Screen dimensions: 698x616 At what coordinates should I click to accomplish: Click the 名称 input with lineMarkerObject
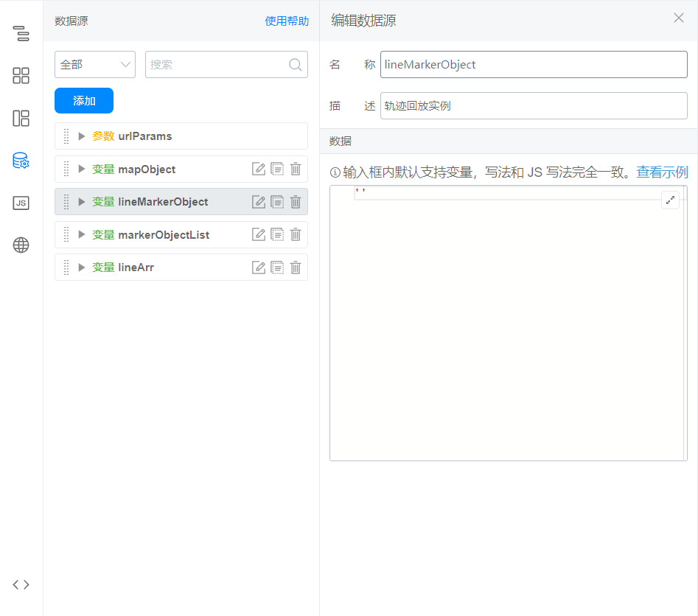pyautogui.click(x=534, y=65)
